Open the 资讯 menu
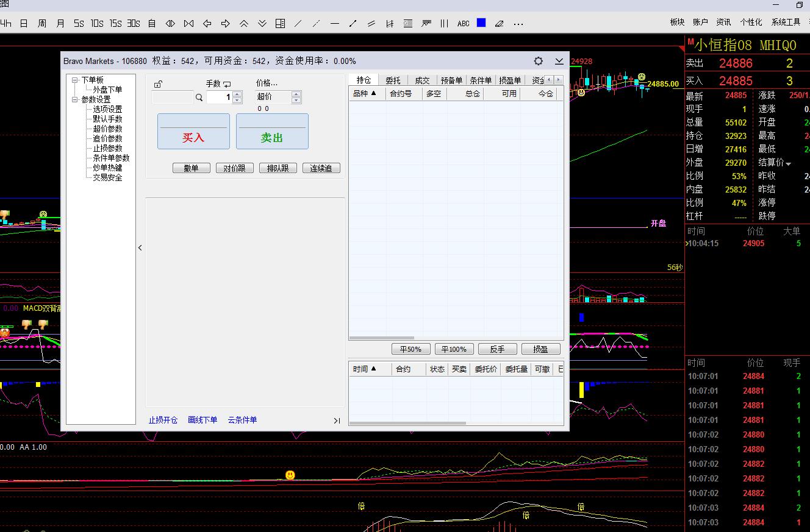The height and width of the screenshot is (532, 810). click(723, 22)
